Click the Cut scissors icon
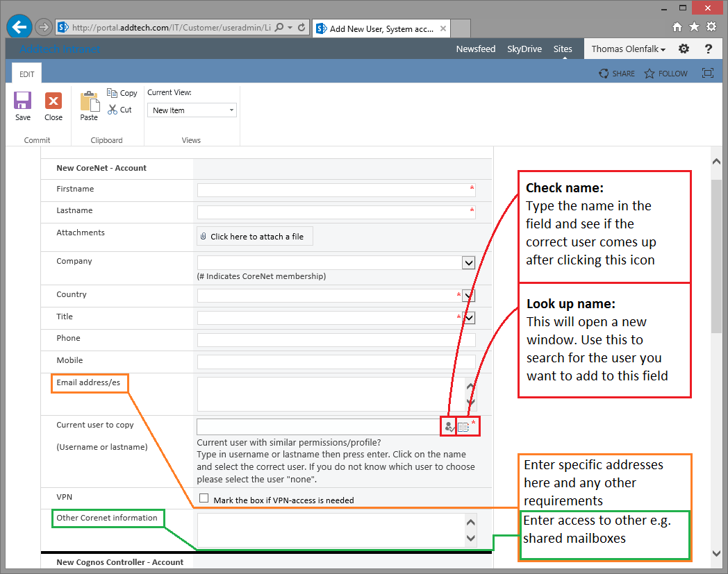The image size is (728, 574). point(113,110)
